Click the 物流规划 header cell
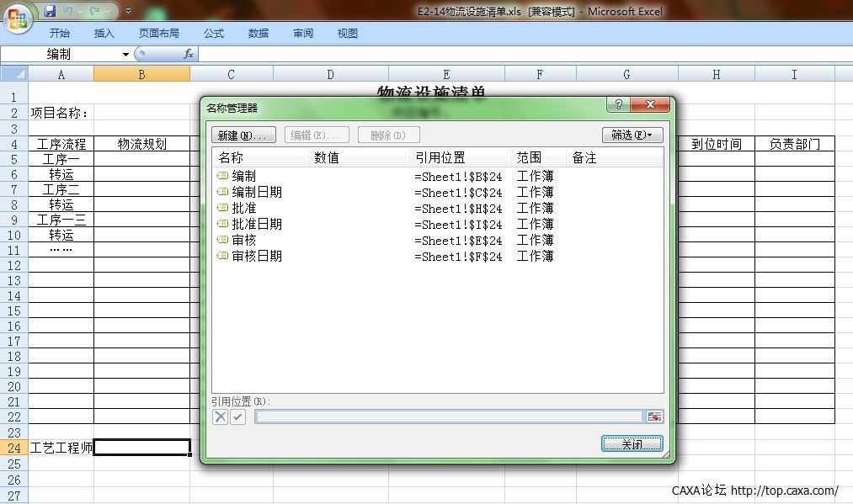The image size is (853, 504). point(142,144)
